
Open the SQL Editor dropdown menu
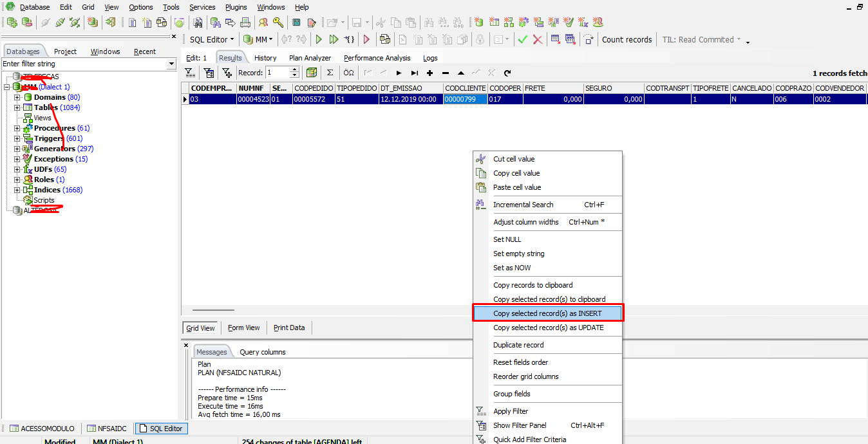pos(212,39)
